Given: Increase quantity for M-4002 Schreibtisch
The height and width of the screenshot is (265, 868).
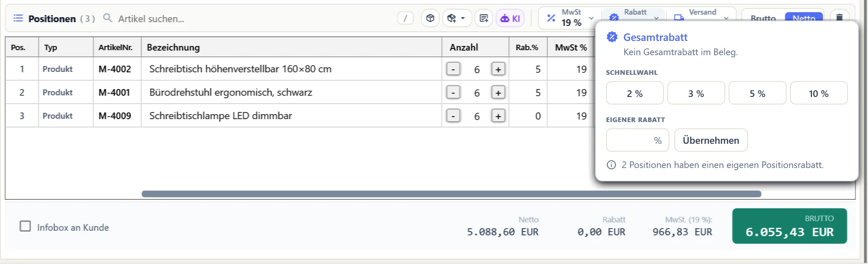Looking at the screenshot, I should coord(498,69).
